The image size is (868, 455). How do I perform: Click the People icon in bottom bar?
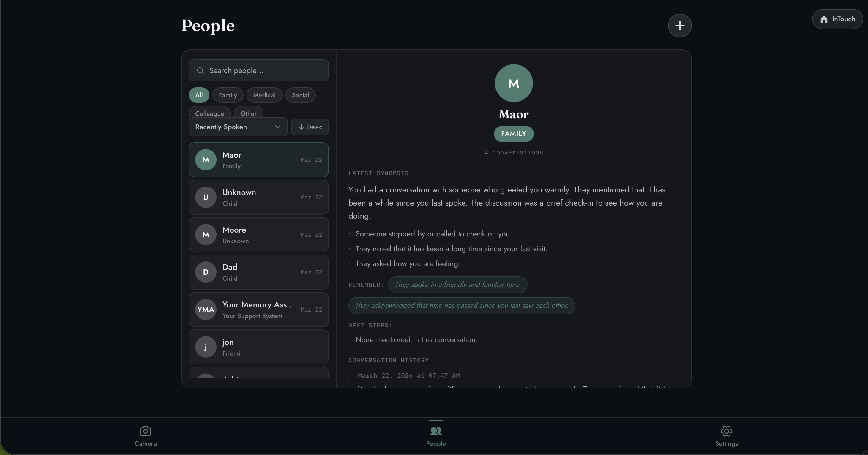click(435, 431)
